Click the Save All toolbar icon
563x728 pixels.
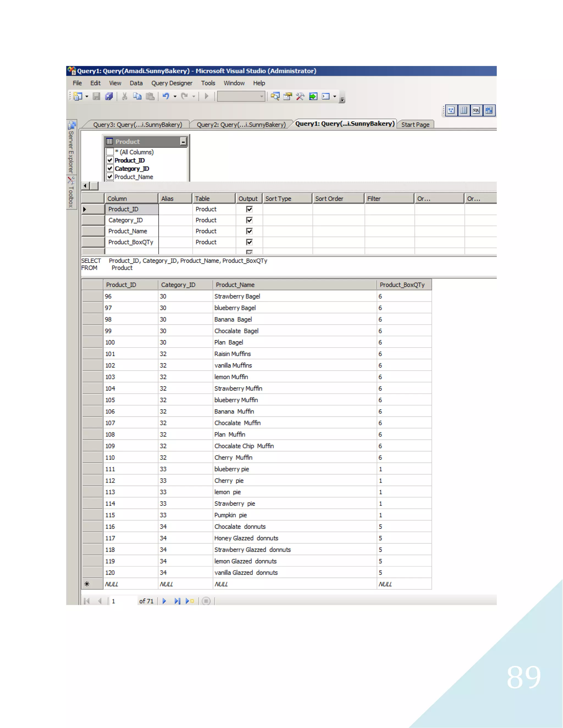[x=109, y=96]
